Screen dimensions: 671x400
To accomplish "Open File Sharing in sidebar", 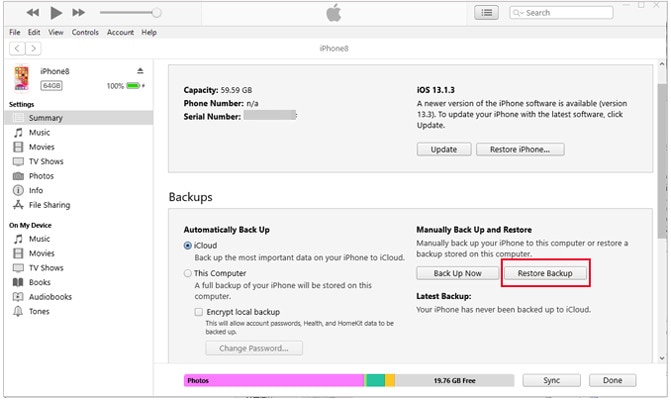I will pos(49,205).
